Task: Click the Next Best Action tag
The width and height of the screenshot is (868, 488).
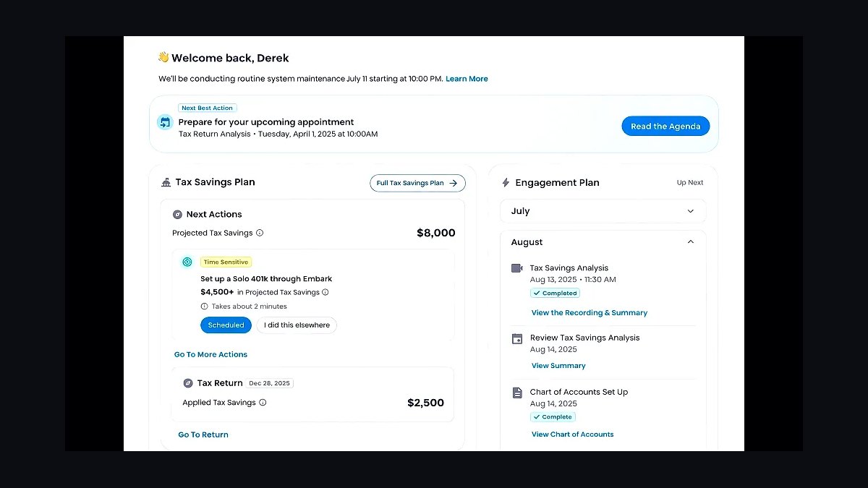Action: coord(208,108)
